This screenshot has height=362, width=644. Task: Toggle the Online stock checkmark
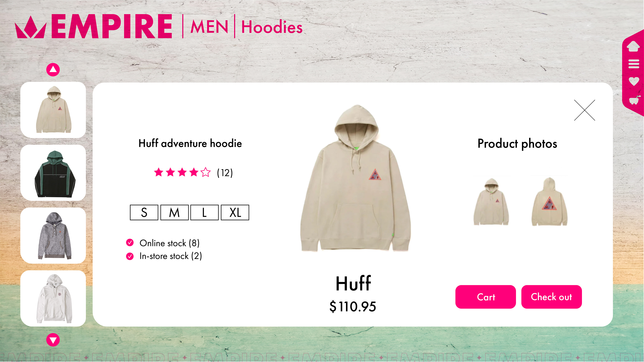pos(130,243)
